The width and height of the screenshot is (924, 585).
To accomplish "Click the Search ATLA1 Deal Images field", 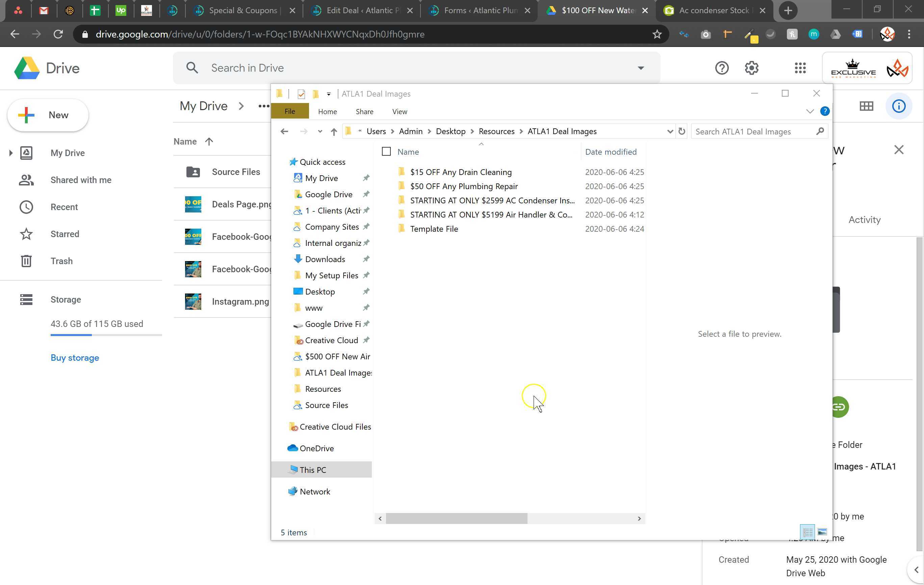I will coord(752,132).
